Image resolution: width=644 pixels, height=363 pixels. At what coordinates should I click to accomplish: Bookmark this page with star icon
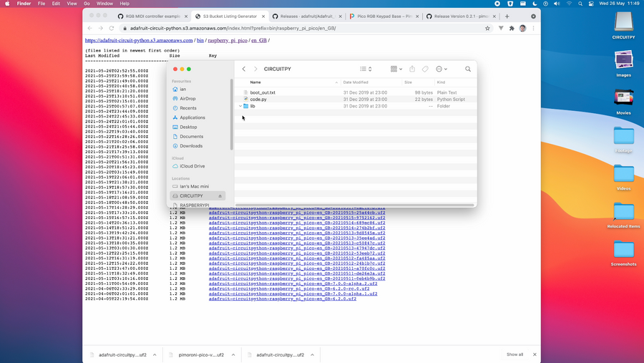point(487,29)
